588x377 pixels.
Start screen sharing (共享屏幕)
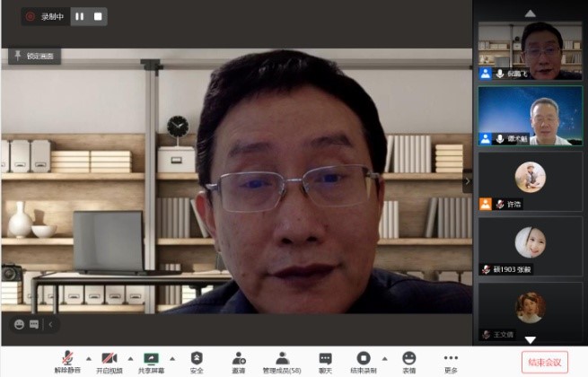tap(151, 361)
